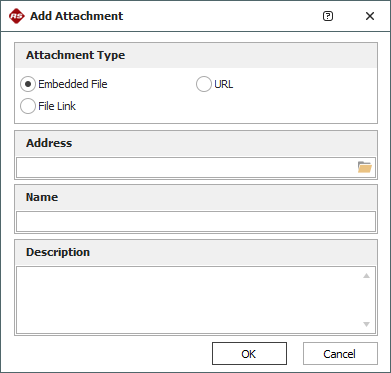Browse files using the folder icon
The height and width of the screenshot is (373, 391).
(365, 167)
